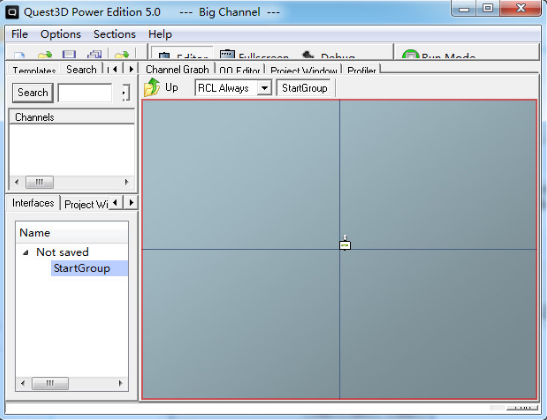The height and width of the screenshot is (420, 547).
Task: Switch to the Profiler tab
Action: pos(361,69)
